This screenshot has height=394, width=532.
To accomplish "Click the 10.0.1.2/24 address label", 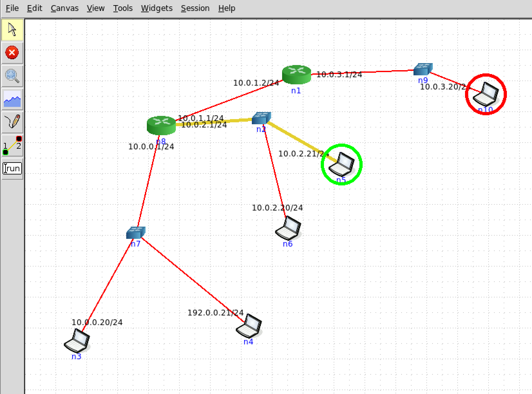I will click(x=256, y=83).
